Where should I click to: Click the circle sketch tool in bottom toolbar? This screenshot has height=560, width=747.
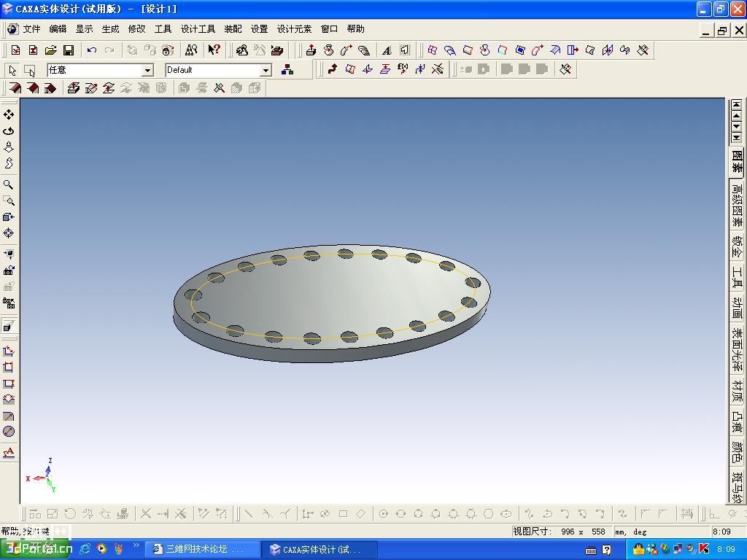(383, 514)
